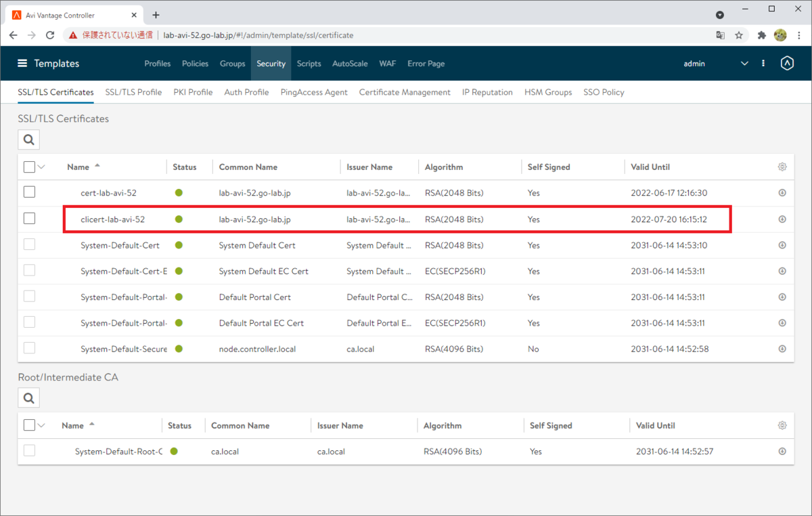Open the Auth Profile tab
The height and width of the screenshot is (516, 812).
(246, 92)
